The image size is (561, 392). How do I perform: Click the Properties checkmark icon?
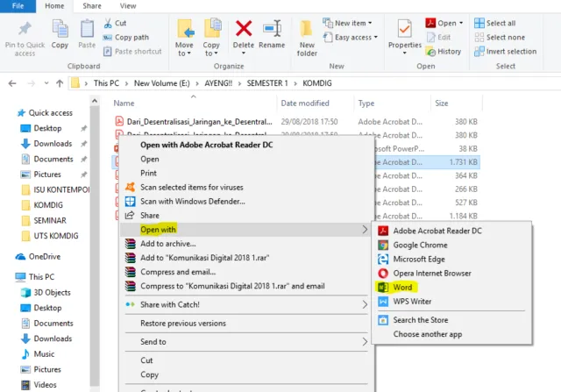click(405, 29)
